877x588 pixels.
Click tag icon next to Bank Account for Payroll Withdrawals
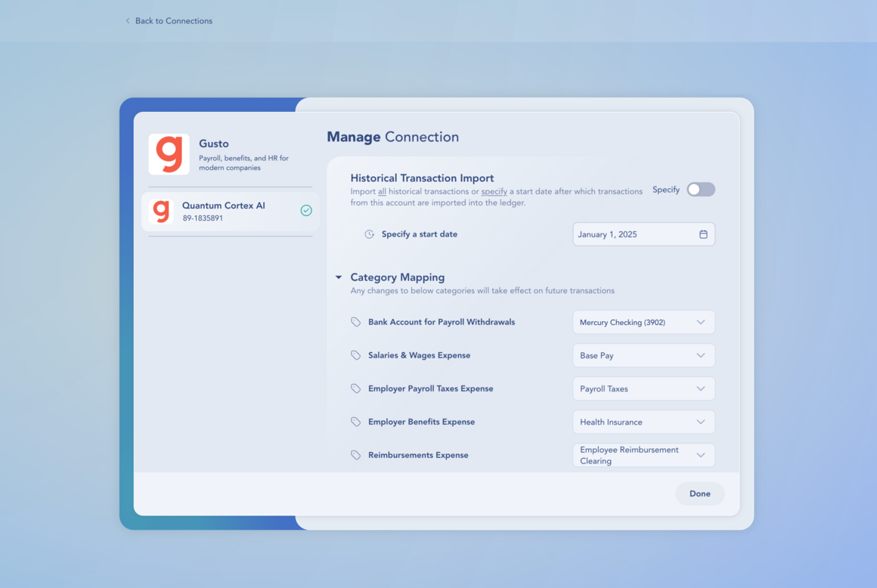click(356, 322)
